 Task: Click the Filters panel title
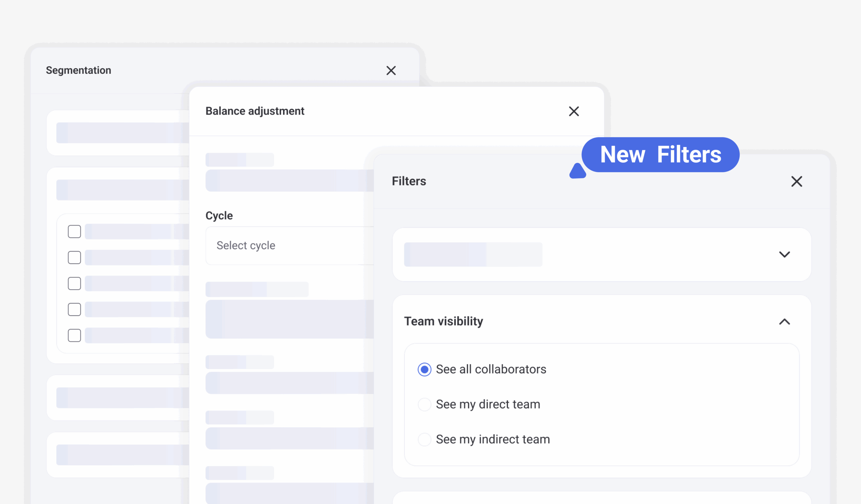click(x=409, y=181)
